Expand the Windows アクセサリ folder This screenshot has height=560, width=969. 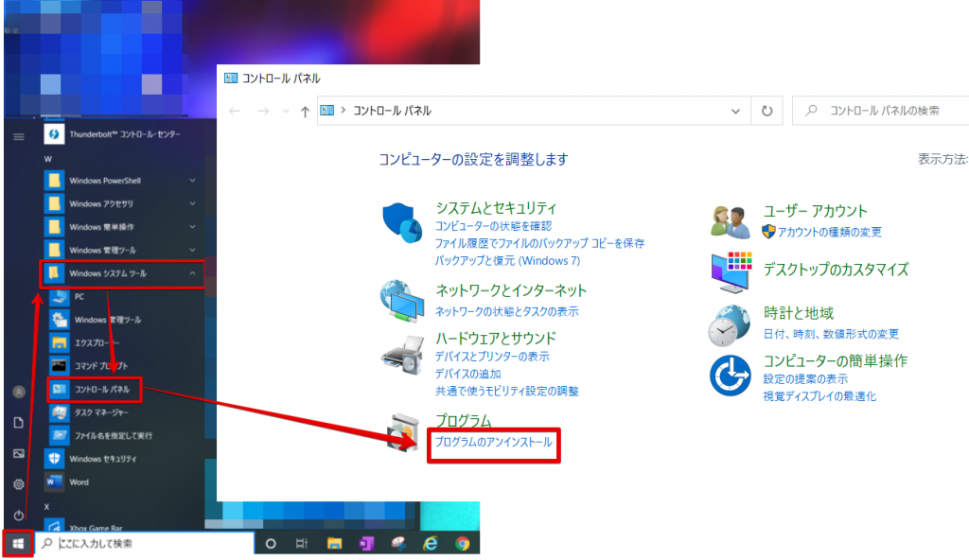coord(124,204)
